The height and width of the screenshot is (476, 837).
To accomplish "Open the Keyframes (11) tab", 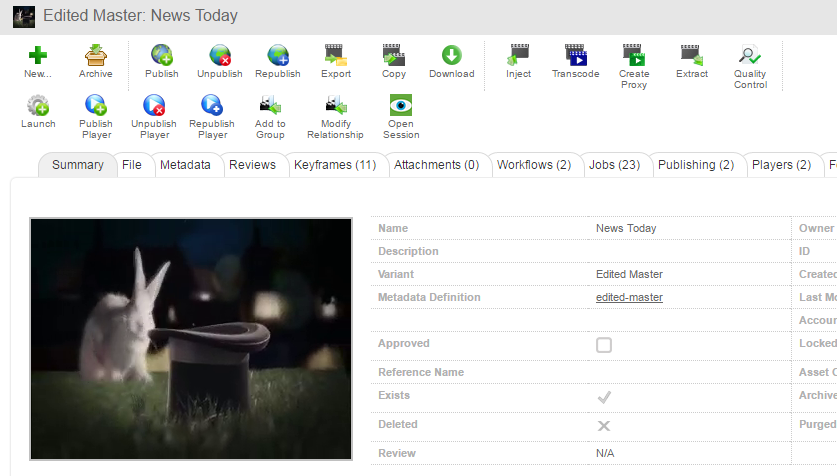I will tap(335, 165).
